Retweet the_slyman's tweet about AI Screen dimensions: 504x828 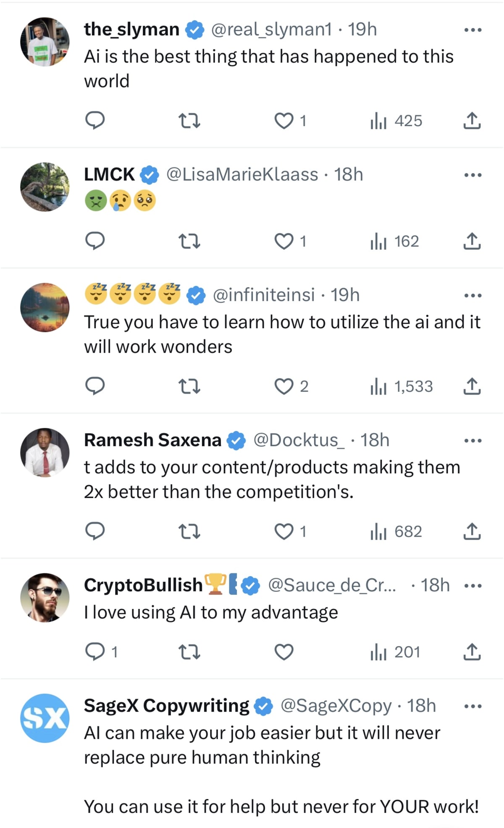190,121
